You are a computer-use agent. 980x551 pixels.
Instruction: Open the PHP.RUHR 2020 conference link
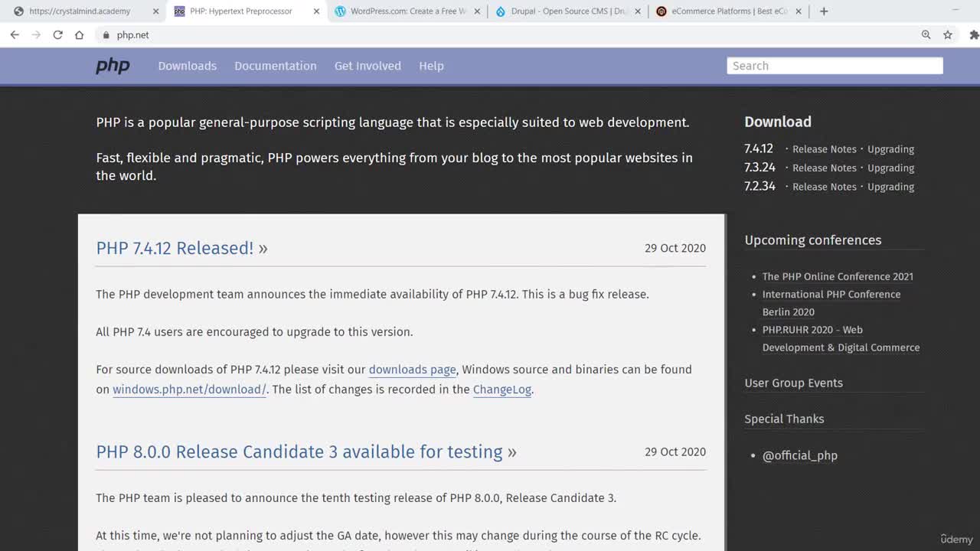tap(841, 338)
